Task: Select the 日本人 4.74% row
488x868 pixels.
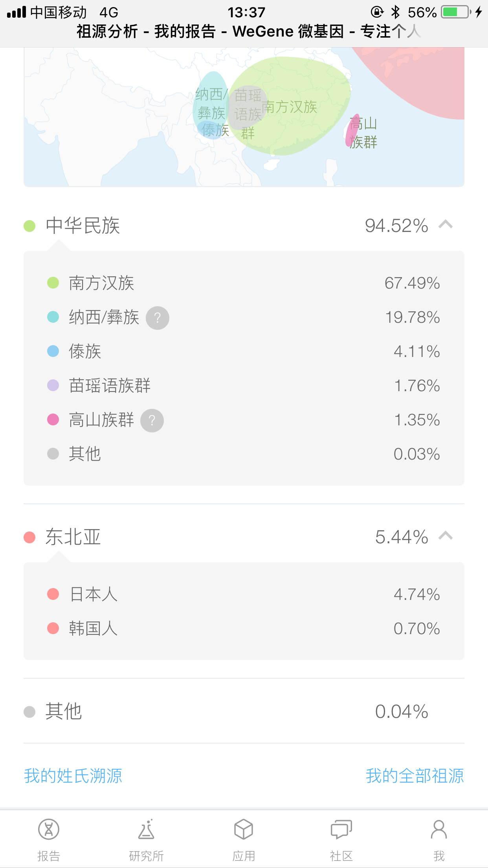Action: 244,594
